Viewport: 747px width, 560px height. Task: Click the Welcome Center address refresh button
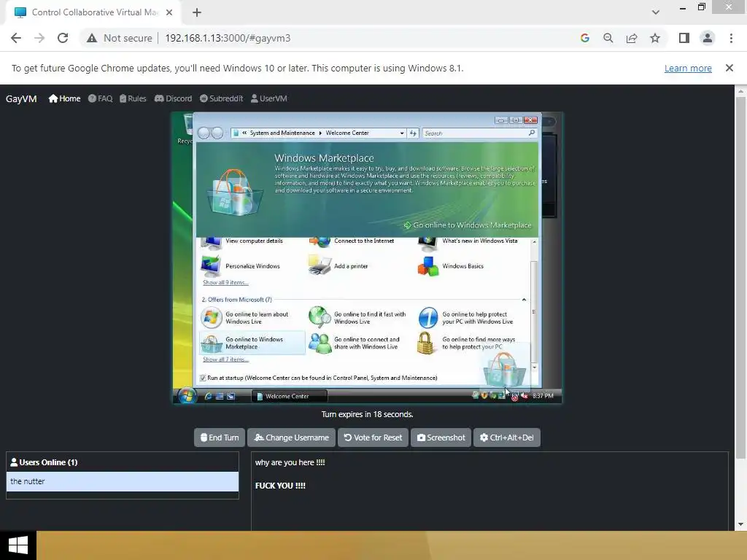click(413, 133)
